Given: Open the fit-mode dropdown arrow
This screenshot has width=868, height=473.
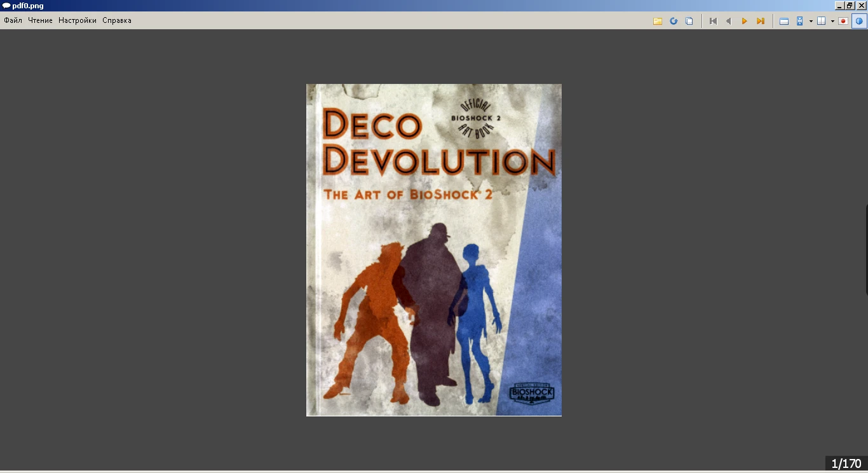Looking at the screenshot, I should [811, 20].
